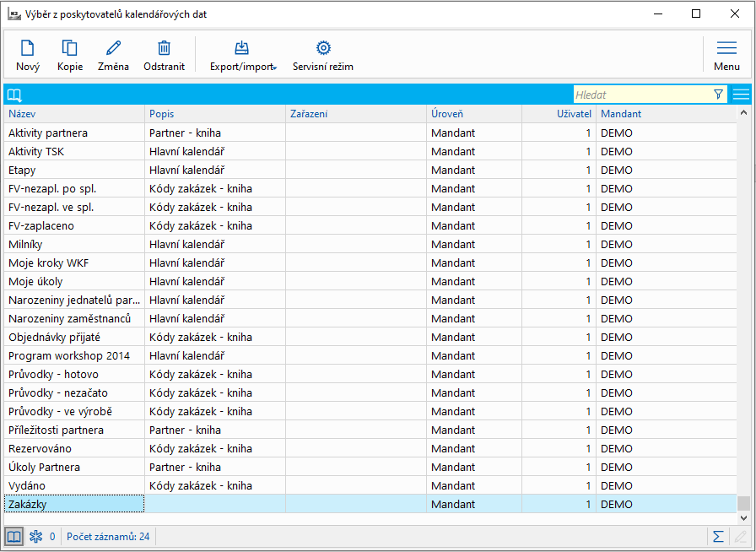756x552 pixels.
Task: Expand the Export/import dropdown
Action: 243,56
